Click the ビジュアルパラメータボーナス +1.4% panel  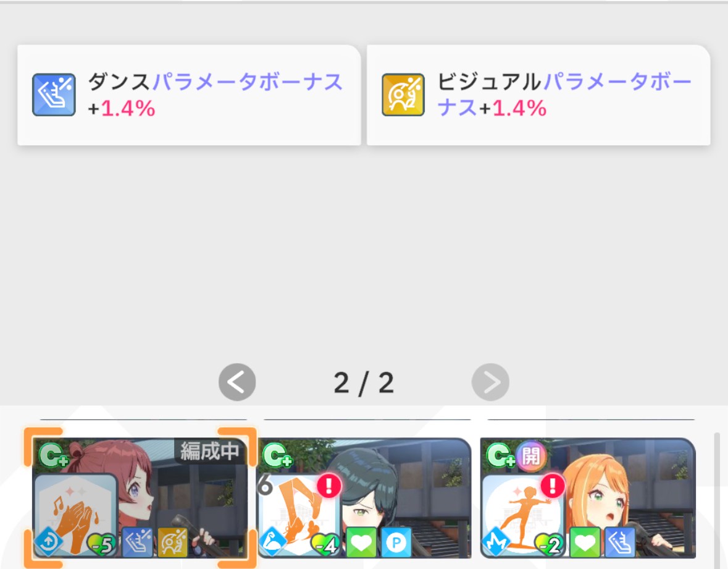(538, 95)
